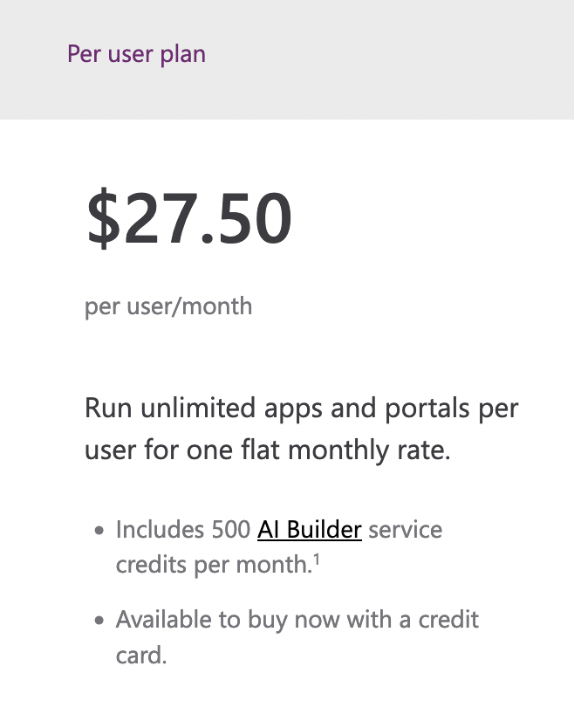Click the word credit in last bullet

click(x=448, y=620)
